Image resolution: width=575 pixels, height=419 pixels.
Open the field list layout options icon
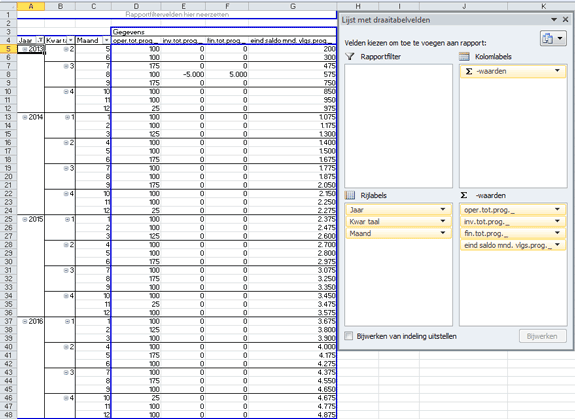coord(553,38)
